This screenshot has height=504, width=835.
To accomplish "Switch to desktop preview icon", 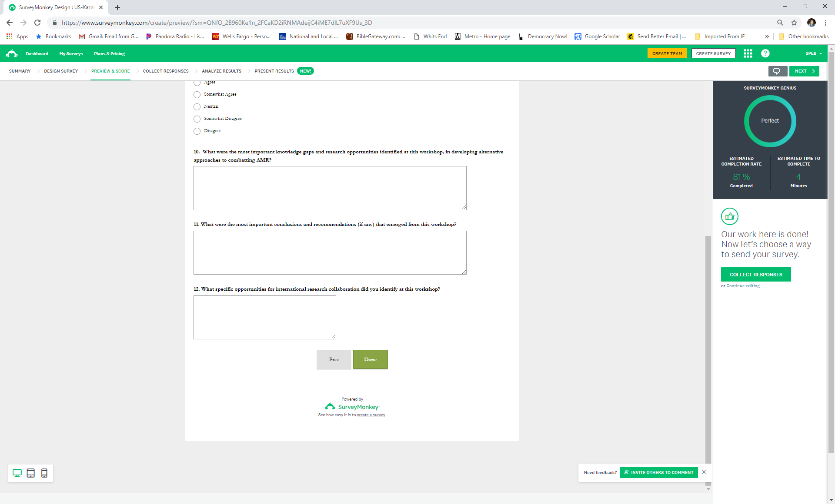I will (17, 473).
